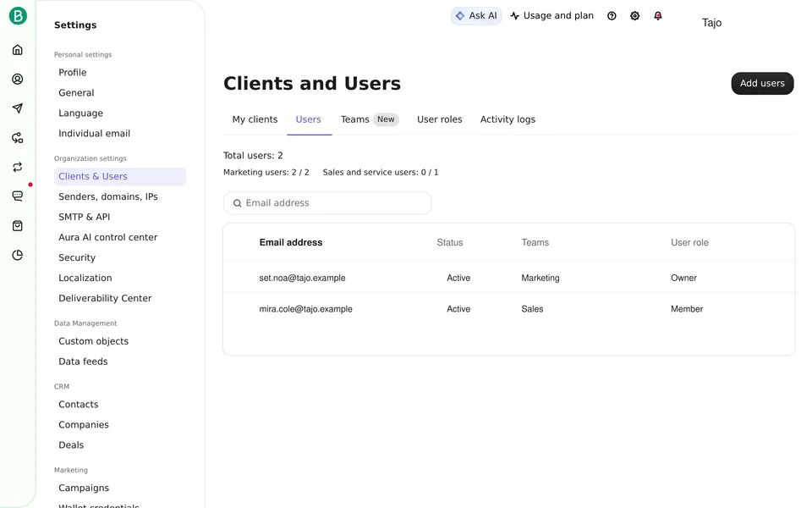The height and width of the screenshot is (508, 812).
Task: Open Language settings
Action: coord(81,113)
